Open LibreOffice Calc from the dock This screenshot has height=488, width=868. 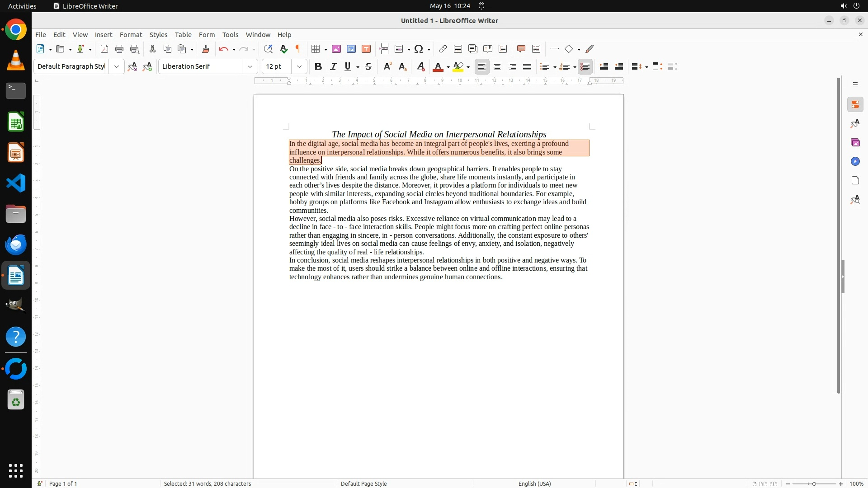coord(16,122)
